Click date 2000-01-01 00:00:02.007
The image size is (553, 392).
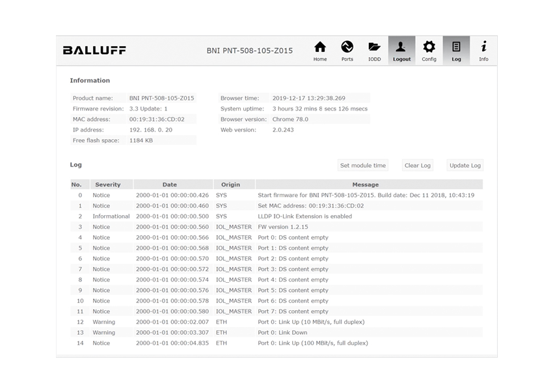coord(172,322)
